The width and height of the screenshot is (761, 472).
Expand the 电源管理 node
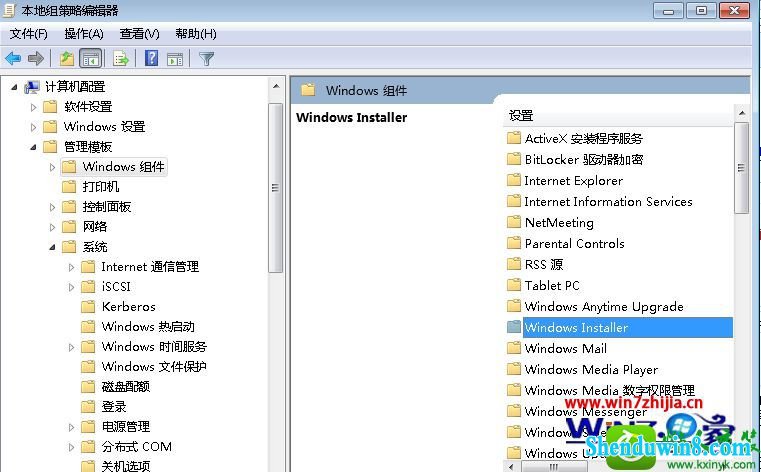[x=71, y=427]
